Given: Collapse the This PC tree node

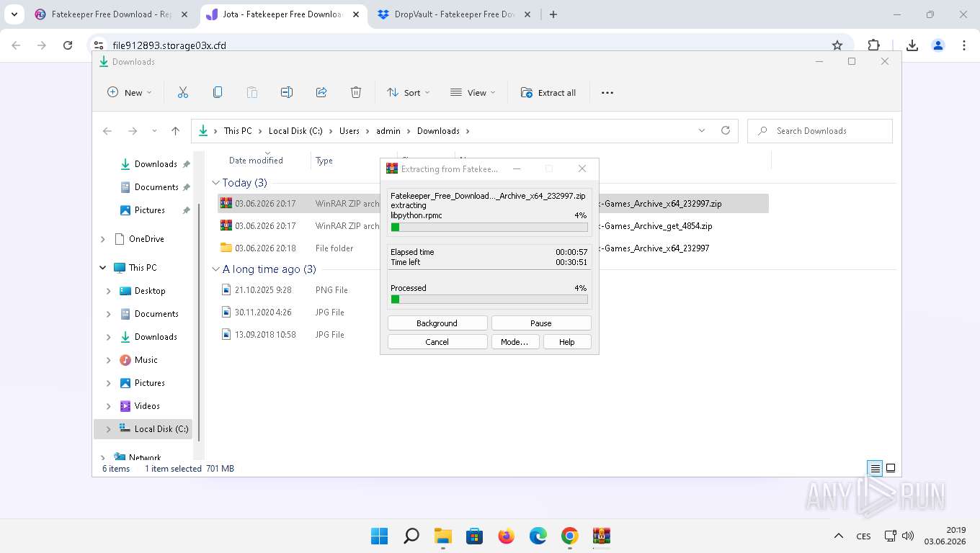Looking at the screenshot, I should 103,268.
